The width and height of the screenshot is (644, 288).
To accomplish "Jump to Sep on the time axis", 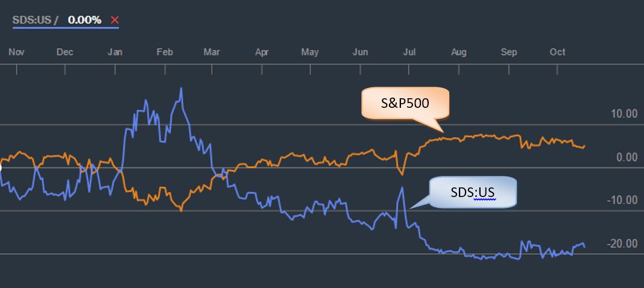I will pyautogui.click(x=510, y=52).
